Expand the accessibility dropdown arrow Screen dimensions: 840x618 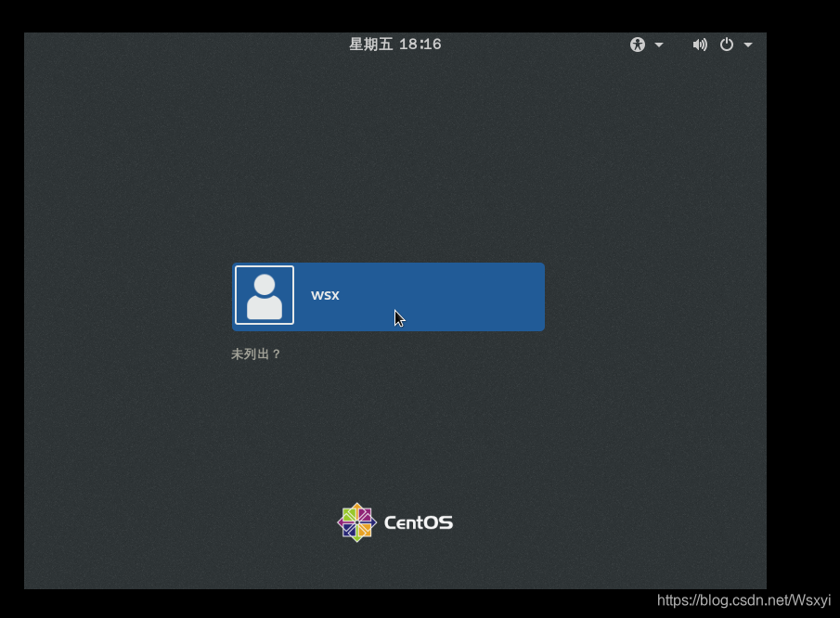[659, 45]
